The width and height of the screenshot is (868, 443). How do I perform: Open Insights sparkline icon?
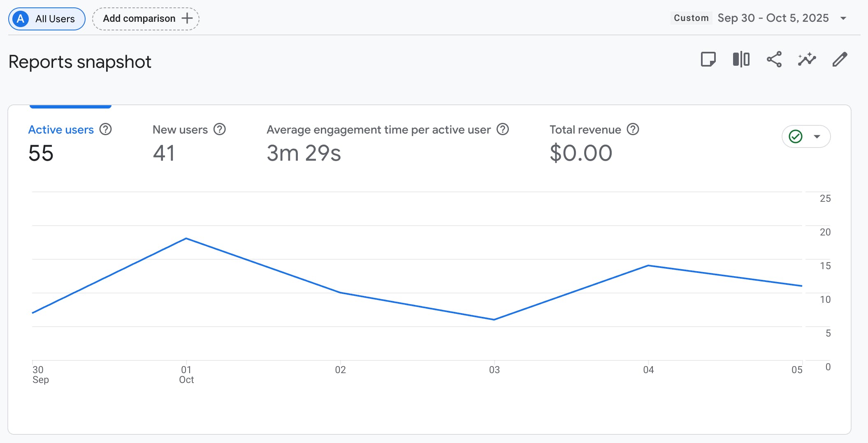(x=807, y=60)
